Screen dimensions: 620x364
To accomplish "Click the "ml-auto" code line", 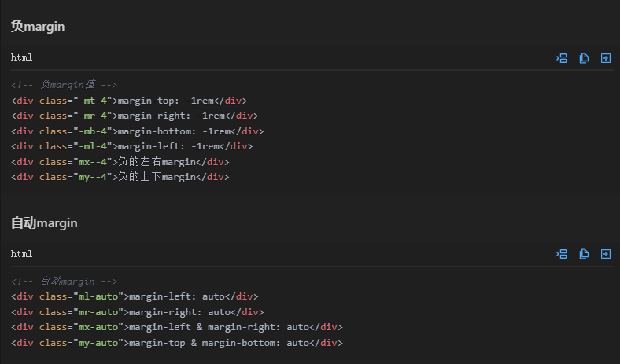I will [135, 296].
